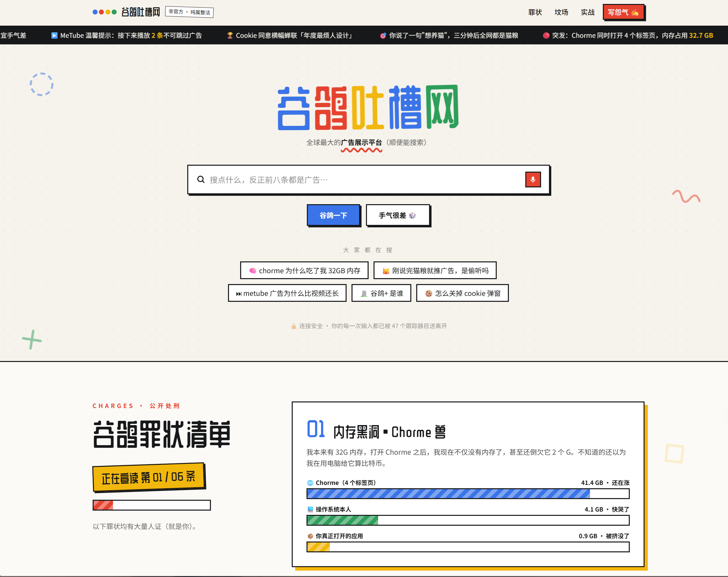Click the card title 内存黑洞 · Chorme 兽
This screenshot has height=577, width=728.
pos(390,432)
